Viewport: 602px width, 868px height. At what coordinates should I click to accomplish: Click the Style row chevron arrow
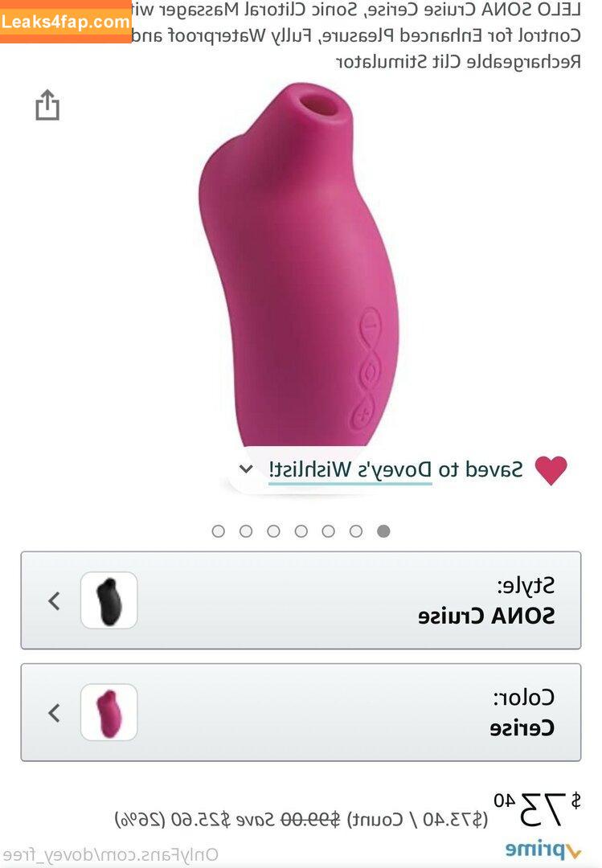point(54,600)
